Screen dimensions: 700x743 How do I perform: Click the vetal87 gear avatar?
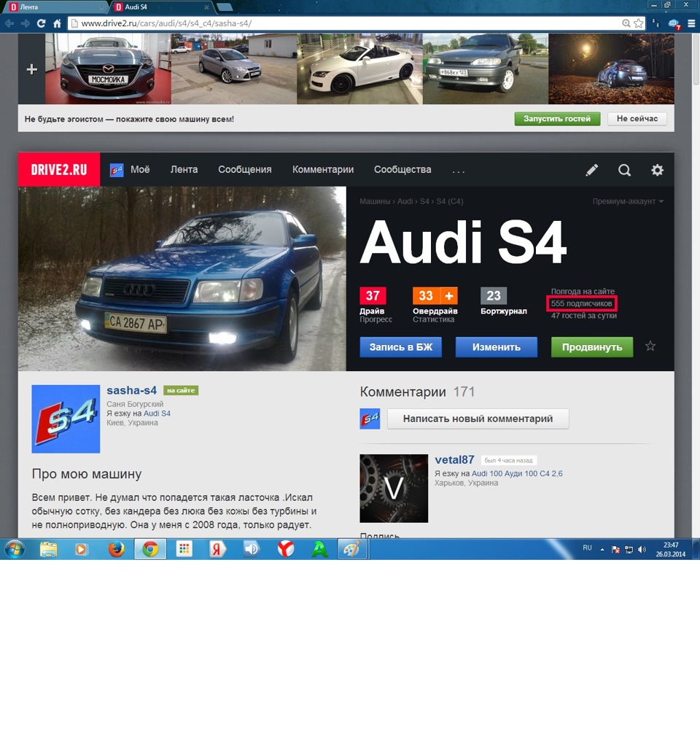pos(394,489)
